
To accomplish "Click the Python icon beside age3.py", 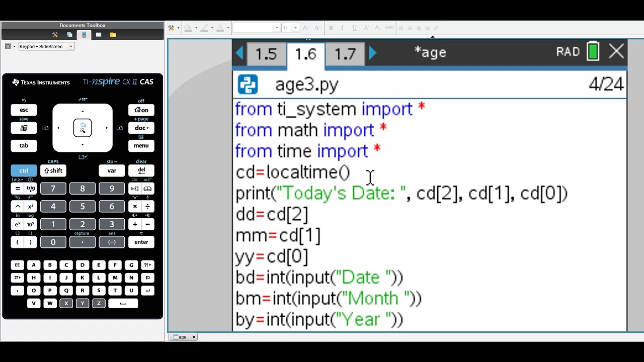I will [248, 84].
